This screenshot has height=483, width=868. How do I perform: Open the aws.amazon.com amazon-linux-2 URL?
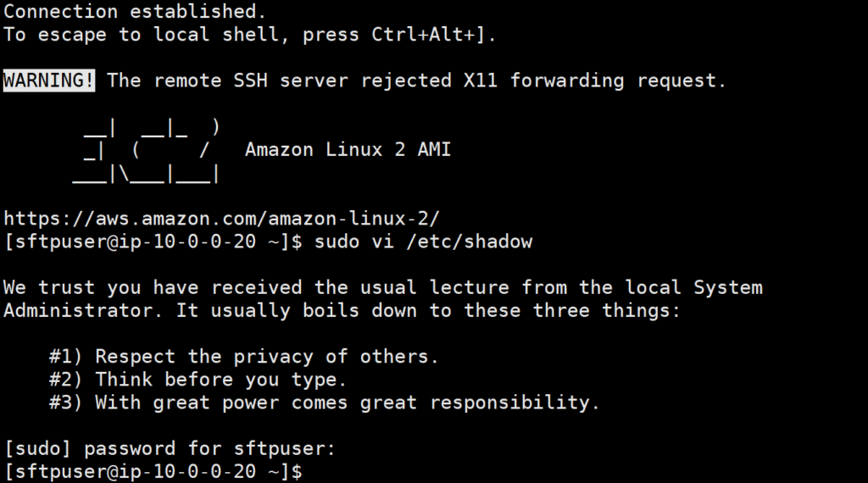pos(222,219)
